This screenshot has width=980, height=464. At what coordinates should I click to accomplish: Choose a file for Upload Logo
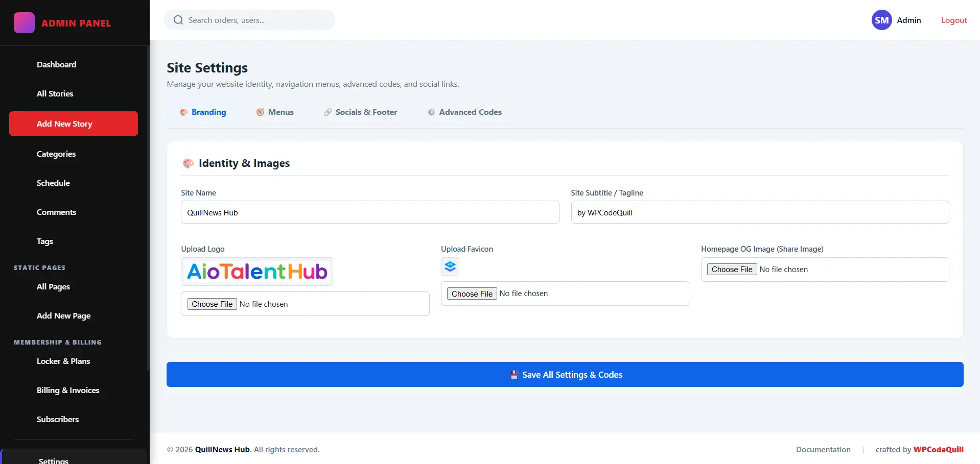[212, 304]
